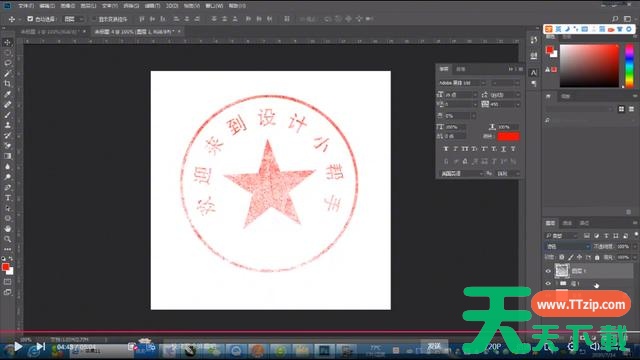Toggle visibility of the group layer

(548, 283)
